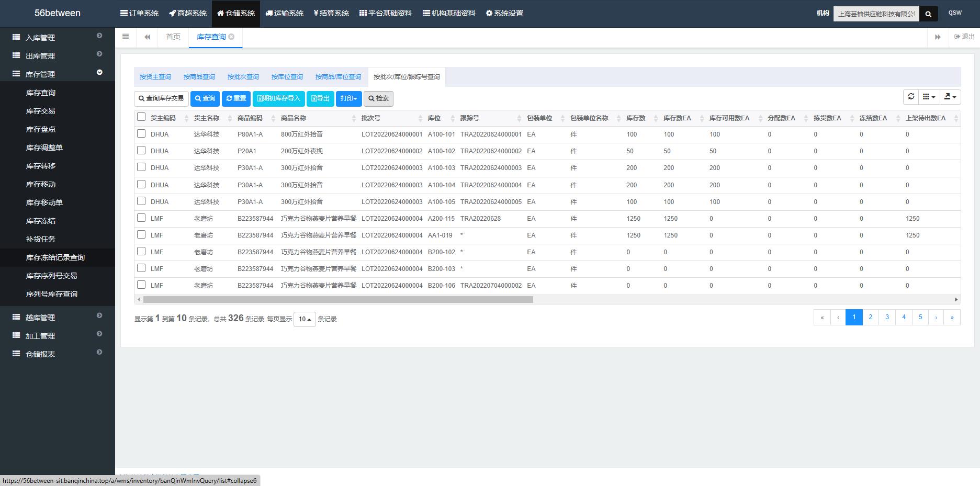The height and width of the screenshot is (486, 980).
Task: Click the 导出 export button
Action: tap(320, 98)
